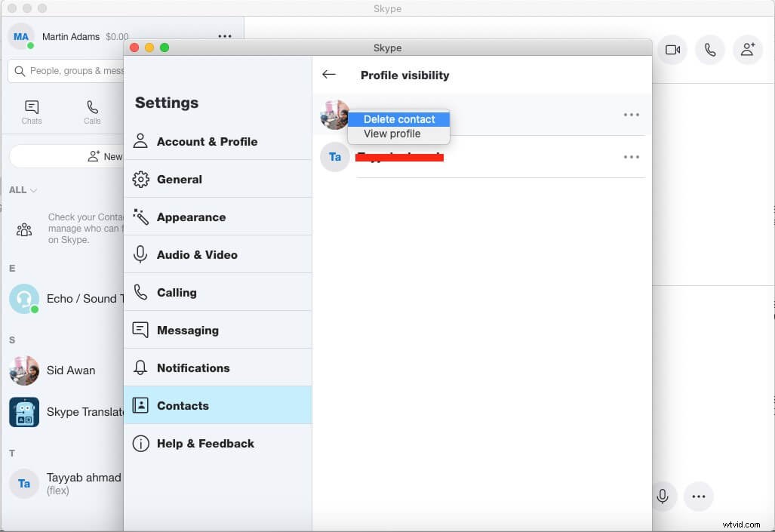This screenshot has height=532, width=775.
Task: Select the microphone icon near bottom right
Action: [x=663, y=497]
